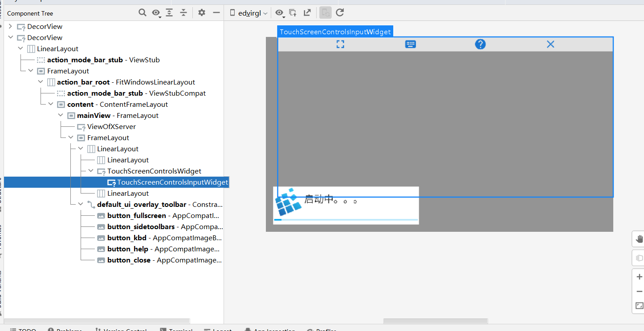Image resolution: width=644 pixels, height=331 pixels.
Task: Collapse the mainView node
Action: (61, 115)
